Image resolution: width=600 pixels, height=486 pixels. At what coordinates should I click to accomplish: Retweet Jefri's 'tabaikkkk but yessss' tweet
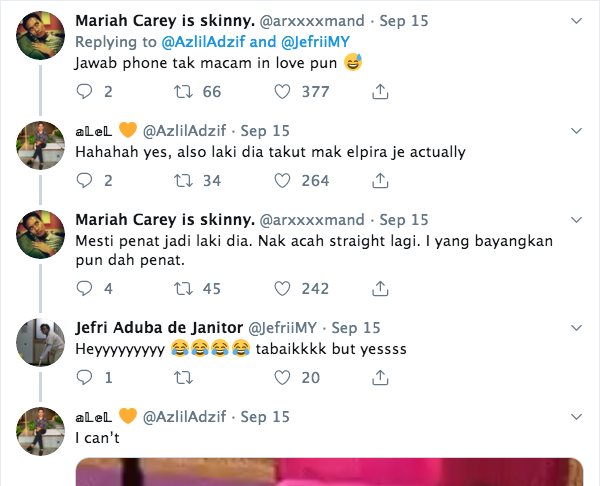183,378
